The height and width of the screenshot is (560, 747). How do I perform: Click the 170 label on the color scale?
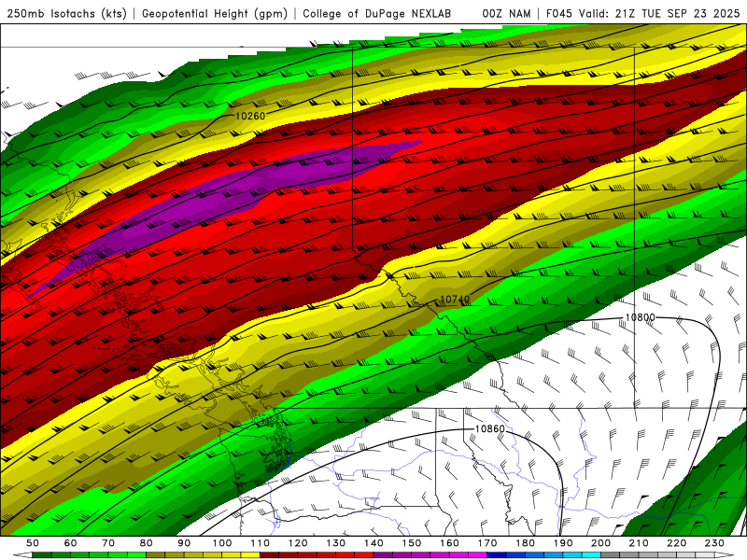coord(487,543)
